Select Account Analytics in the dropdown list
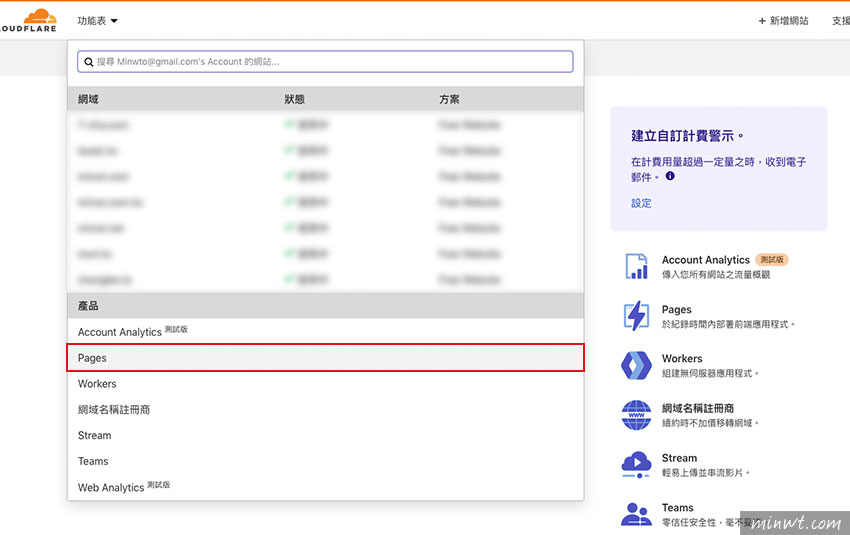This screenshot has height=535, width=850. click(325, 332)
